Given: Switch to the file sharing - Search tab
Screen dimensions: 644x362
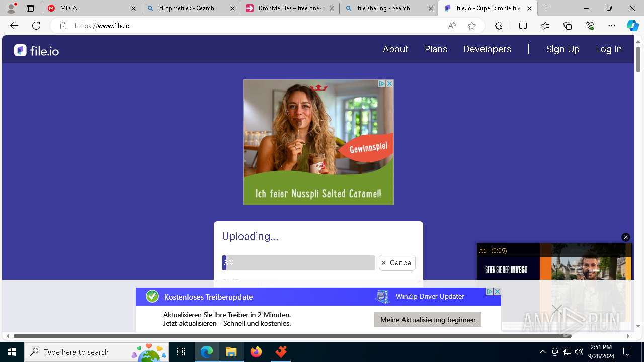Looking at the screenshot, I should pyautogui.click(x=388, y=8).
